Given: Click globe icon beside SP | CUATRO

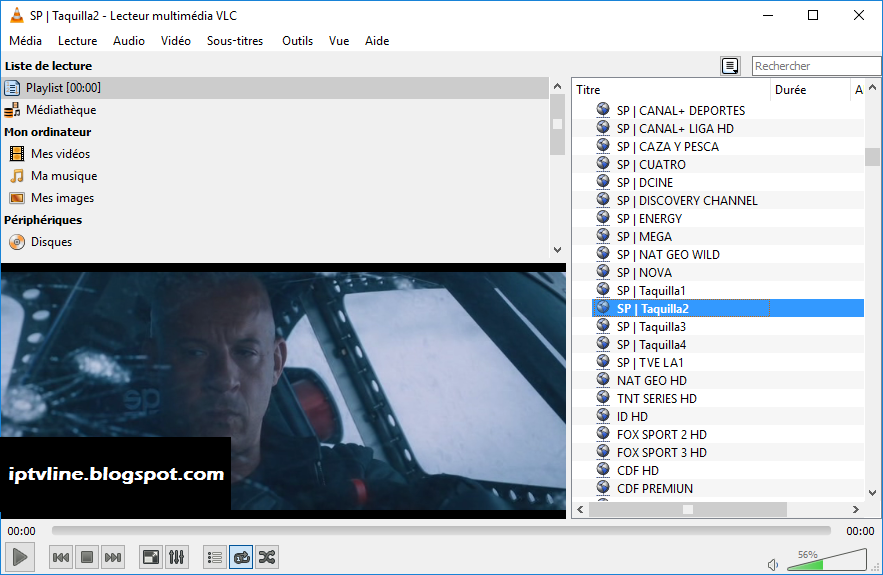Looking at the screenshot, I should 603,164.
